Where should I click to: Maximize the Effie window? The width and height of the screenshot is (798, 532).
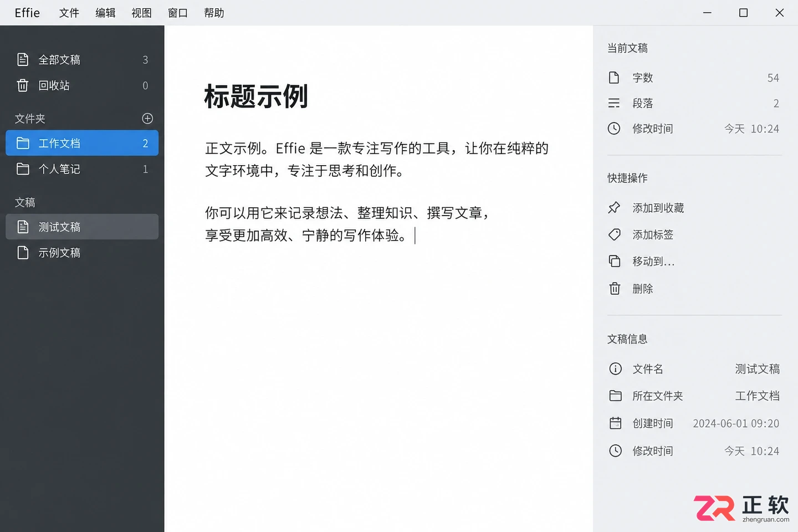(743, 13)
